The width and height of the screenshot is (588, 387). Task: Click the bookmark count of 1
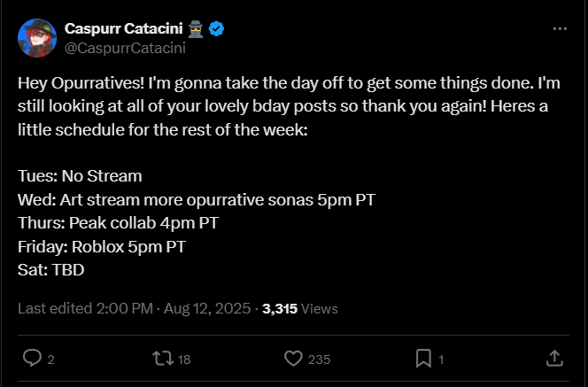[441, 359]
